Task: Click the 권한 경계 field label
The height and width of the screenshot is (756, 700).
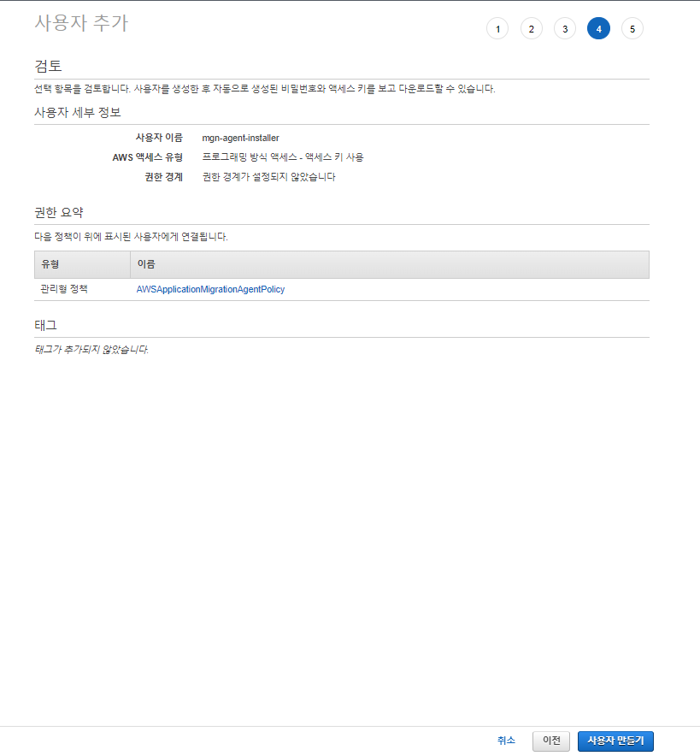Action: (x=164, y=177)
